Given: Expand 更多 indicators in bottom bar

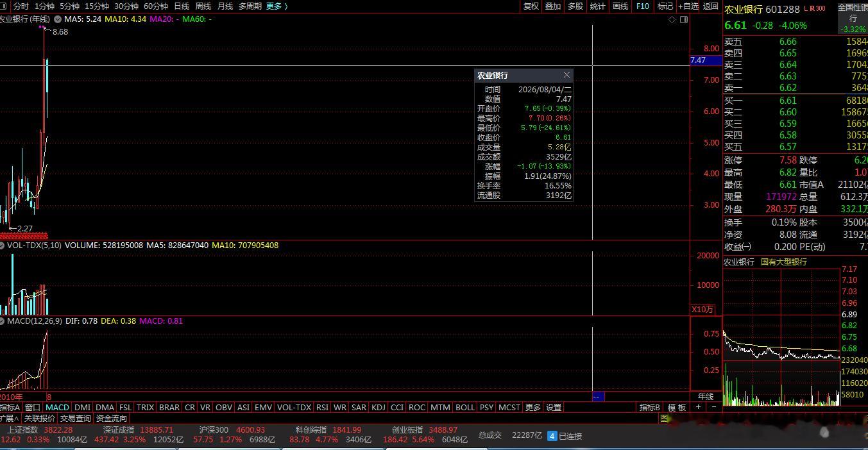Looking at the screenshot, I should pos(533,407).
